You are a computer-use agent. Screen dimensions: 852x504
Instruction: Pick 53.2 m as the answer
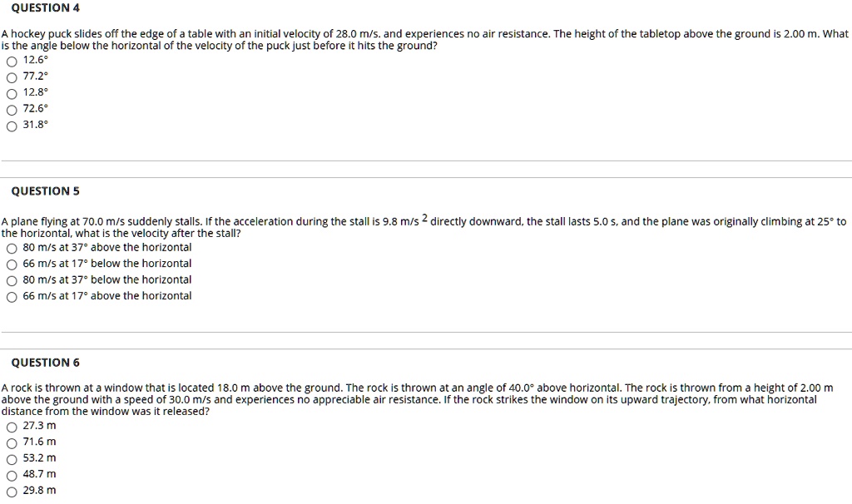[12, 458]
